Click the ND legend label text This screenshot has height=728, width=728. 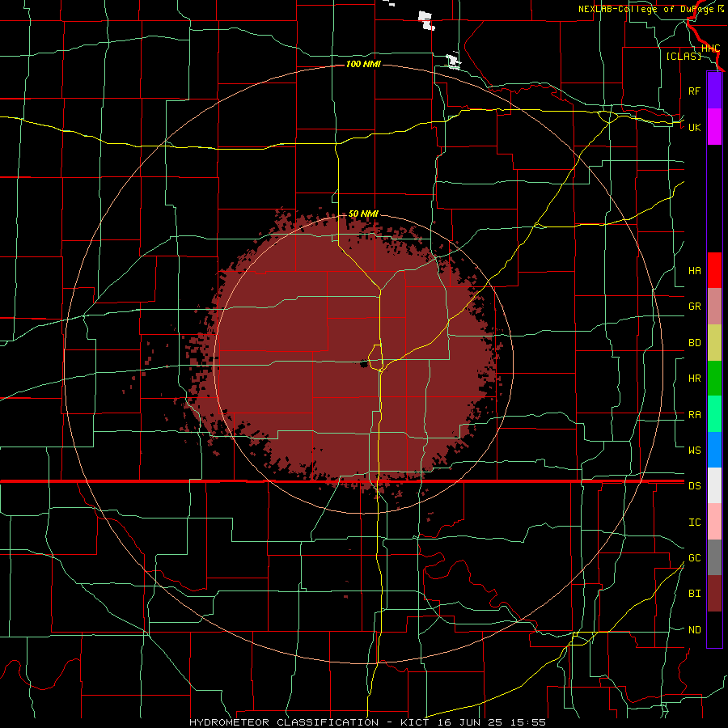(x=694, y=630)
